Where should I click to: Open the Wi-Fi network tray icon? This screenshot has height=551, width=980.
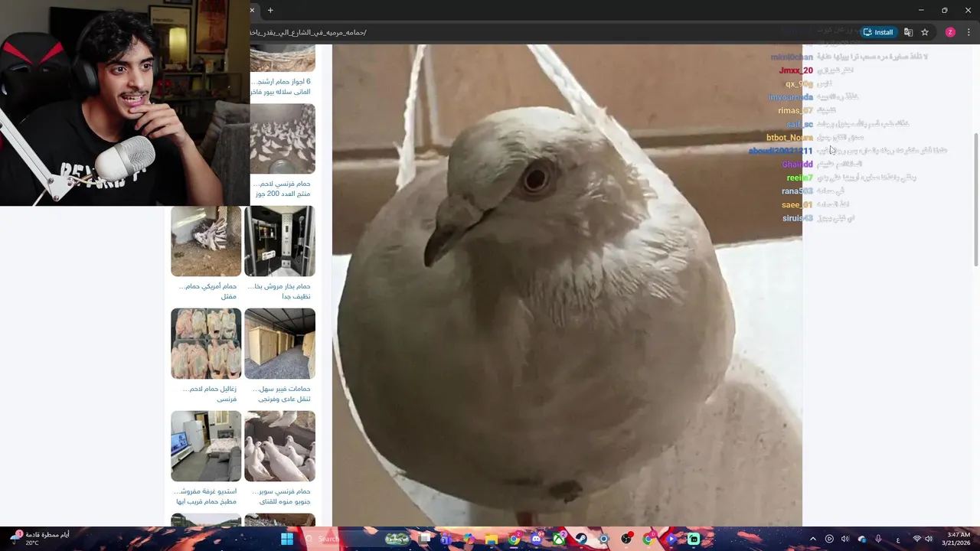(916, 539)
